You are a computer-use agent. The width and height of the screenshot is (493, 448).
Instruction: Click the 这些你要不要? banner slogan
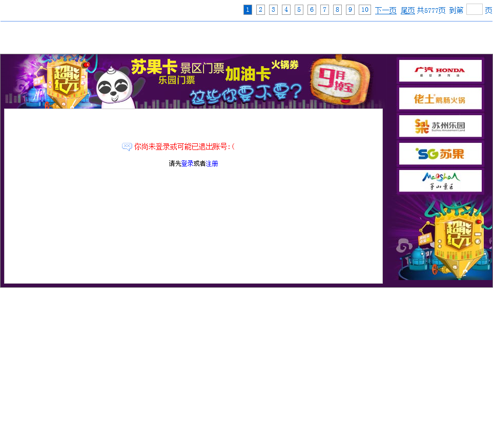245,94
